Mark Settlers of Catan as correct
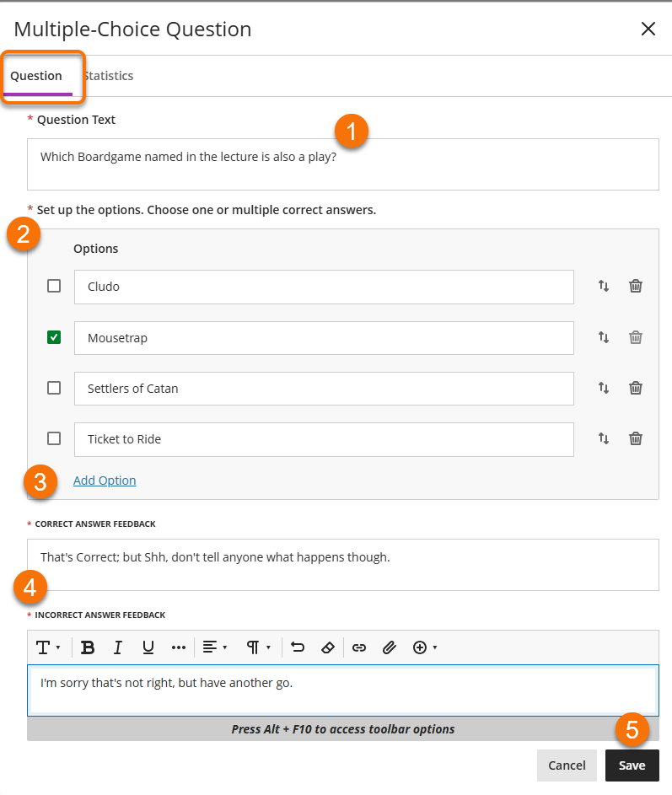 point(54,388)
